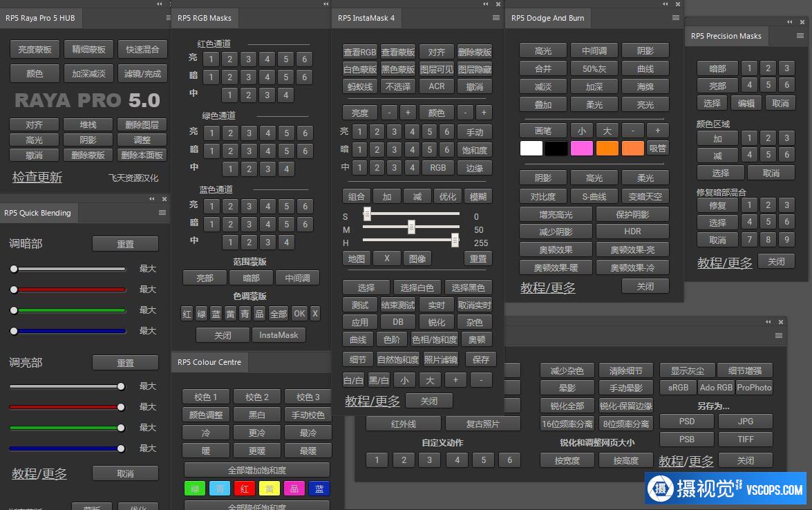Enable 实时 live mode in InstaMask
This screenshot has height=510, width=812.
pos(437,305)
